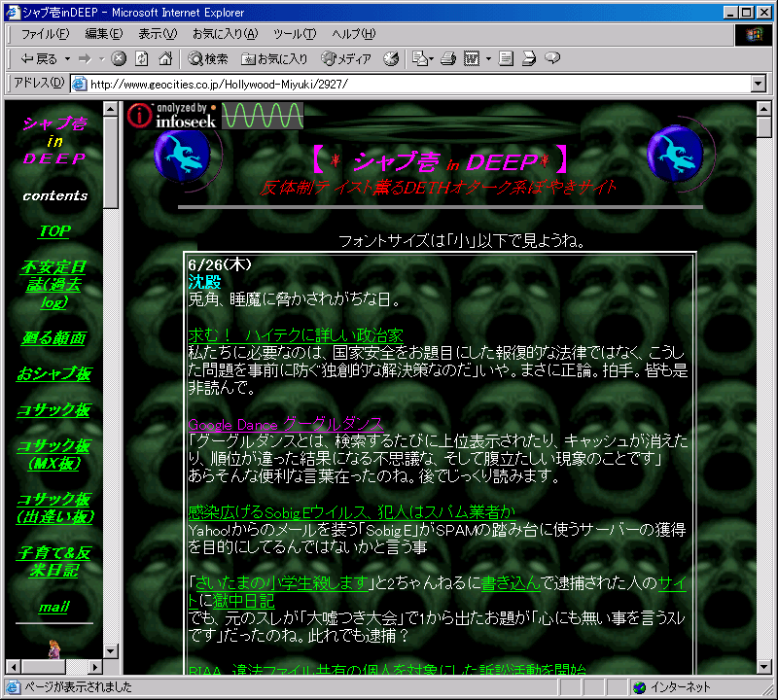Open the Media (メディア) toolbar button
Image resolution: width=778 pixels, height=700 pixels.
click(346, 59)
